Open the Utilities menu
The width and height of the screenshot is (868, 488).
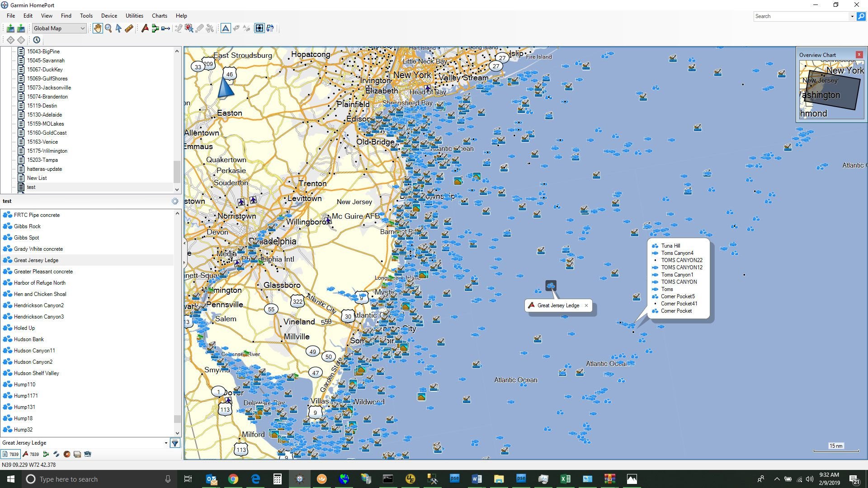click(x=134, y=16)
